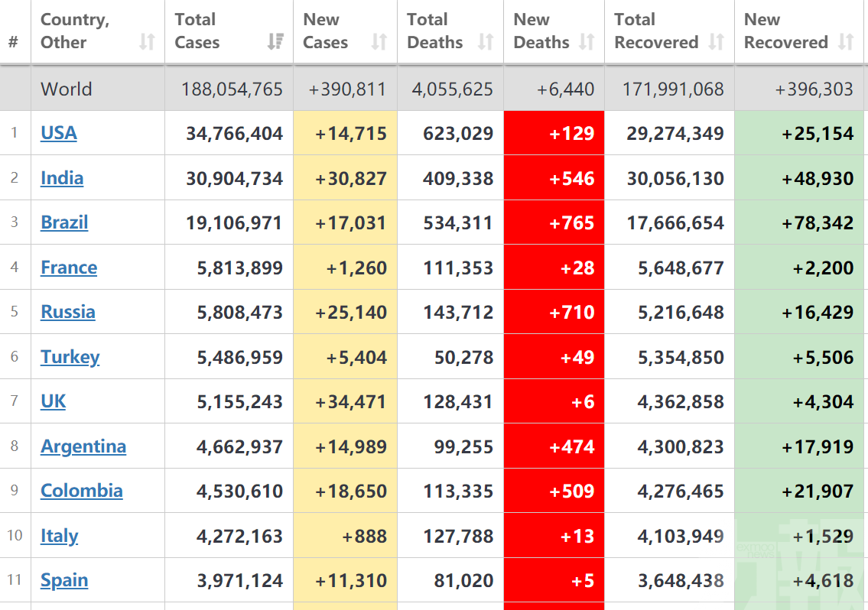
Task: Click USA new cases +14,715
Action: point(350,134)
